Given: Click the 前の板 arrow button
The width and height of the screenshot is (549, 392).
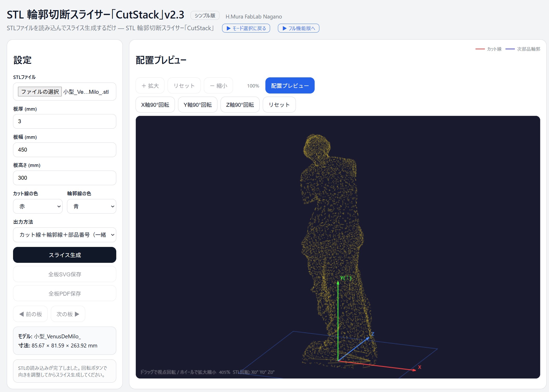Looking at the screenshot, I should [x=31, y=314].
